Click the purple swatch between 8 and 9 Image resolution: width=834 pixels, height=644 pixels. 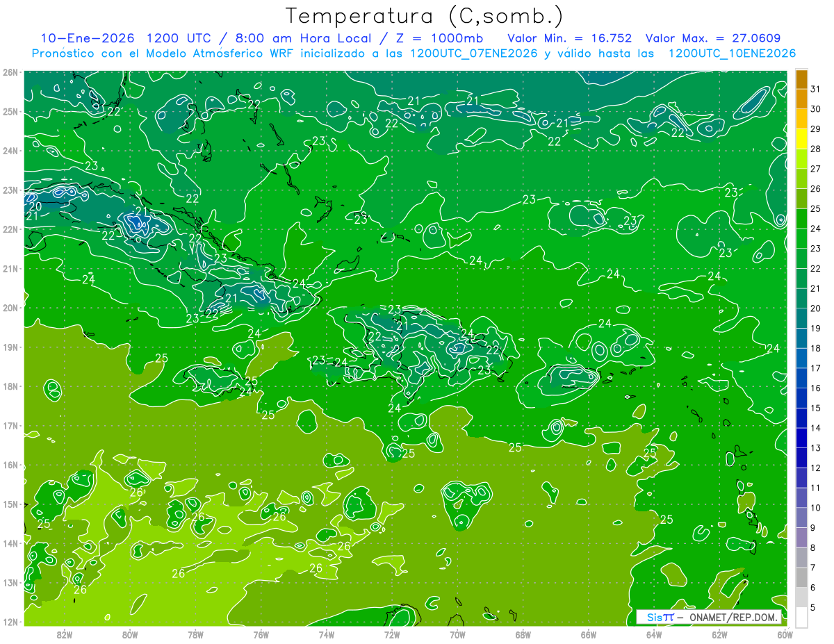click(x=802, y=537)
